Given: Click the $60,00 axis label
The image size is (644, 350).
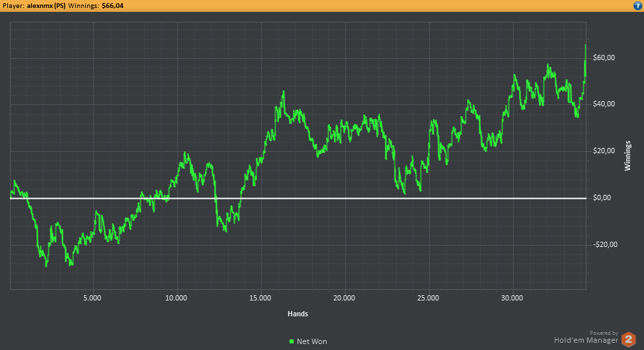Looking at the screenshot, I should tap(604, 57).
